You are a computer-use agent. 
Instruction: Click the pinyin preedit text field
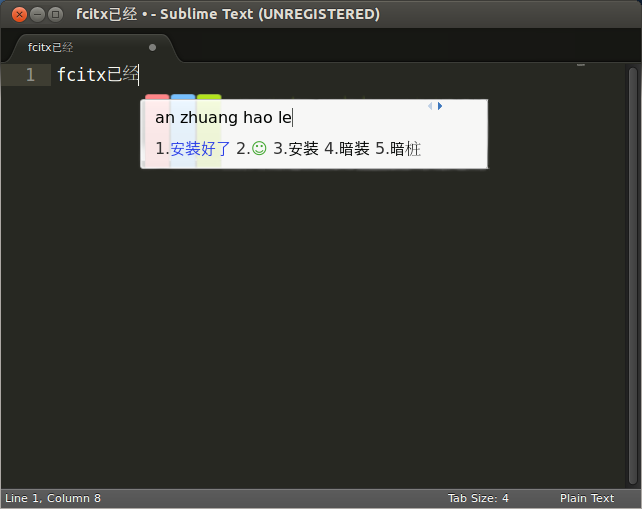pos(224,118)
